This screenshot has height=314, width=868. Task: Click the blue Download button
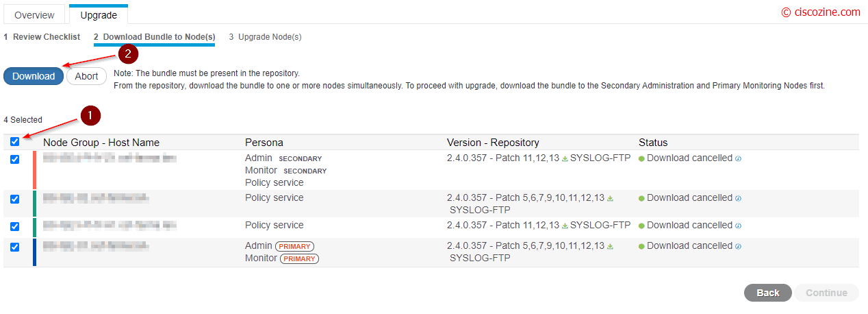34,76
